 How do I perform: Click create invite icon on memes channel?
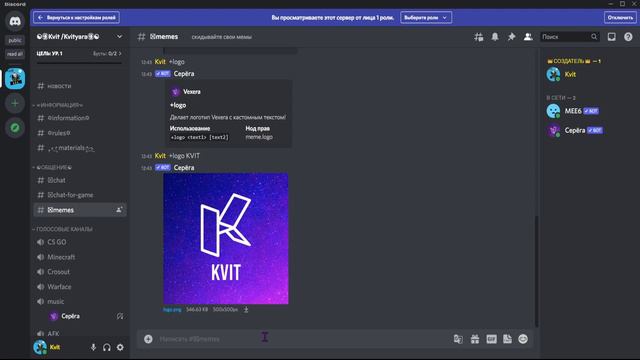[x=119, y=210]
